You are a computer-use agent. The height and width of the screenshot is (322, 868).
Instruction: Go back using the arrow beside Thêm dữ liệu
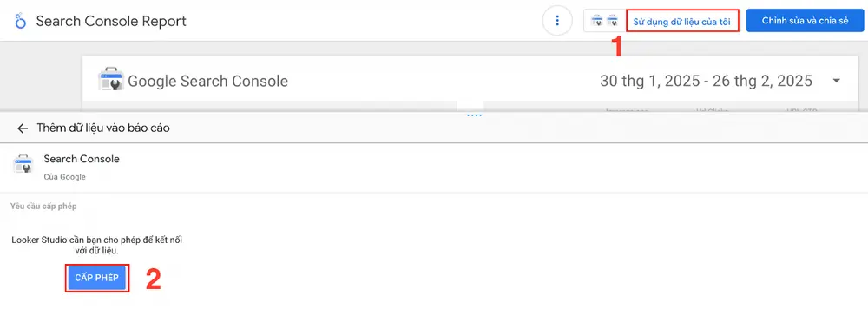pyautogui.click(x=23, y=128)
